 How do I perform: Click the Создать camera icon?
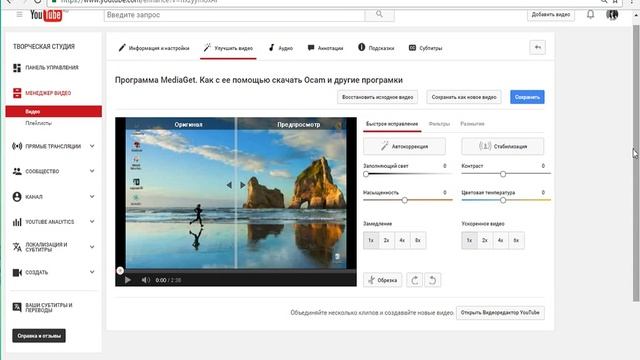pyautogui.click(x=17, y=272)
